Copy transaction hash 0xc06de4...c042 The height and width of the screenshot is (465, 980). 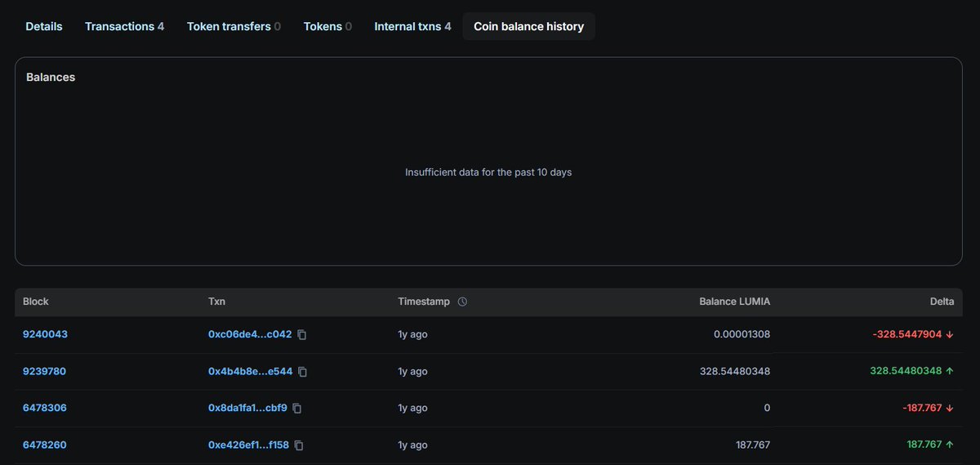[x=302, y=335]
